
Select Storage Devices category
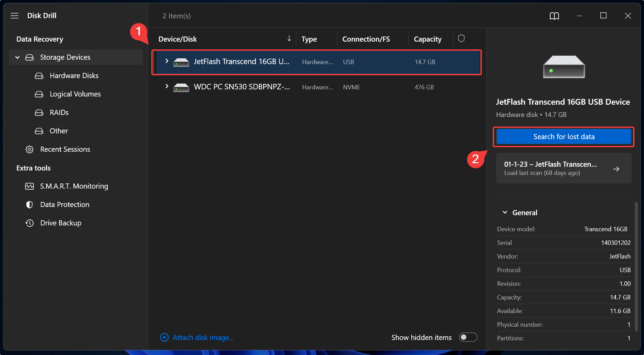[76, 57]
